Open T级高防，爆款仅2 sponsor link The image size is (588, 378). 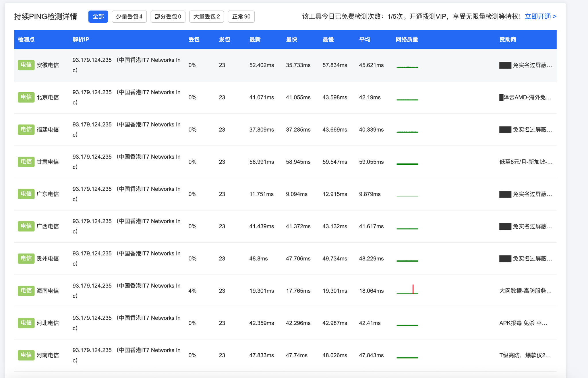(x=525, y=355)
